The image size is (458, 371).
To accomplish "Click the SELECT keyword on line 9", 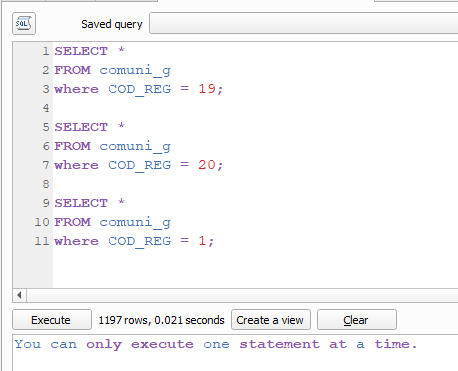I will [81, 203].
